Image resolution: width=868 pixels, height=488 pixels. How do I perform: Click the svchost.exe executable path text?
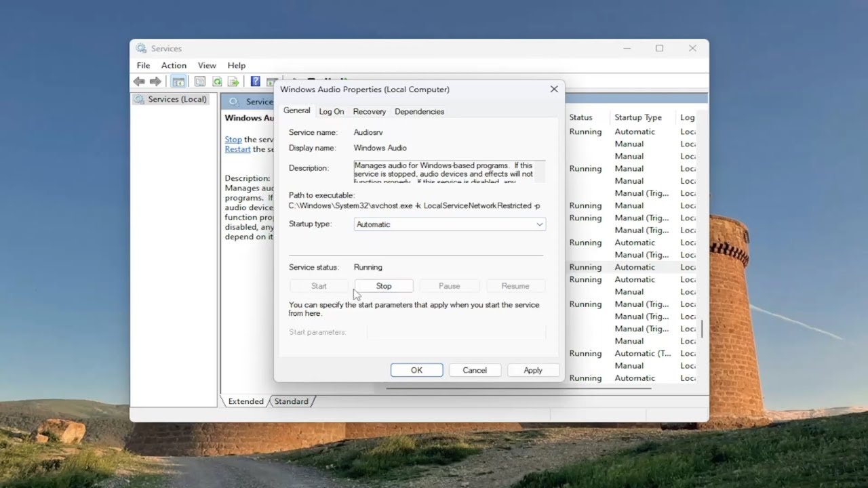click(414, 205)
